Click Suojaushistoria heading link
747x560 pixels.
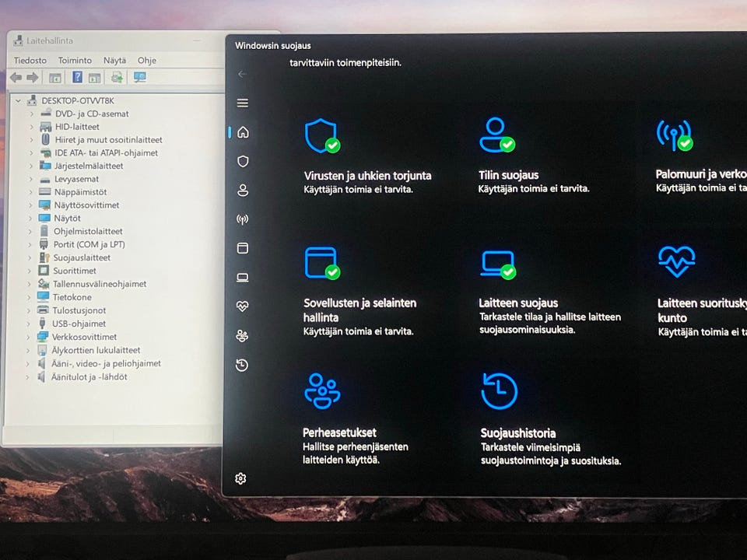[518, 433]
